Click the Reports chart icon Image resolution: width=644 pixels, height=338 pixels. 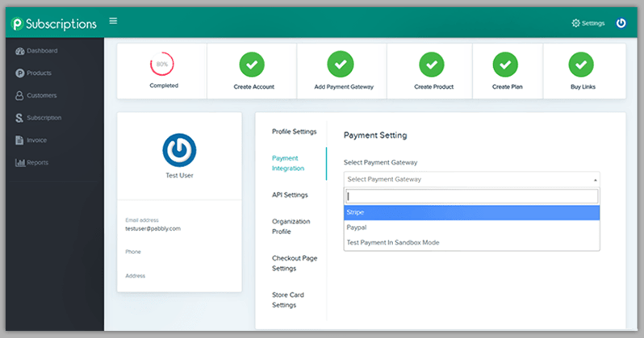point(19,163)
